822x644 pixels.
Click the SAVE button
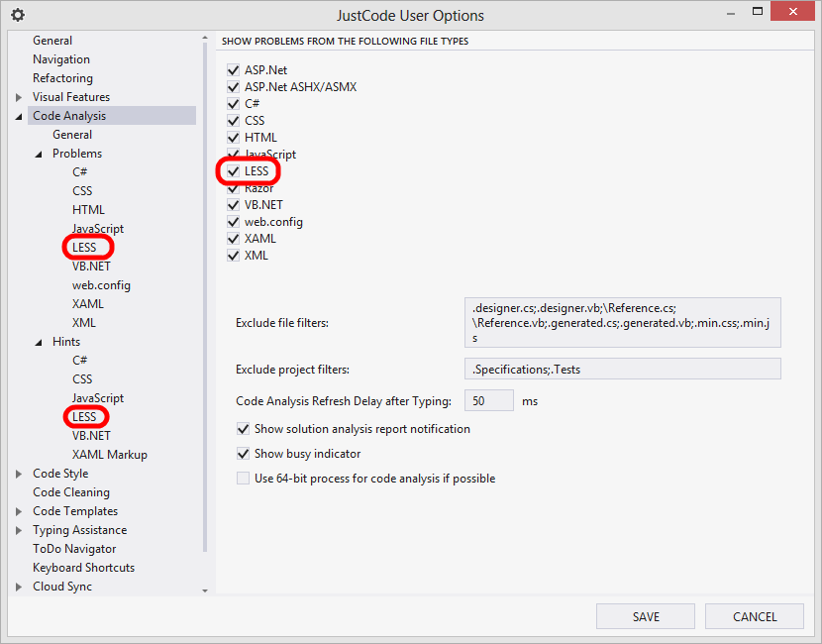point(646,616)
